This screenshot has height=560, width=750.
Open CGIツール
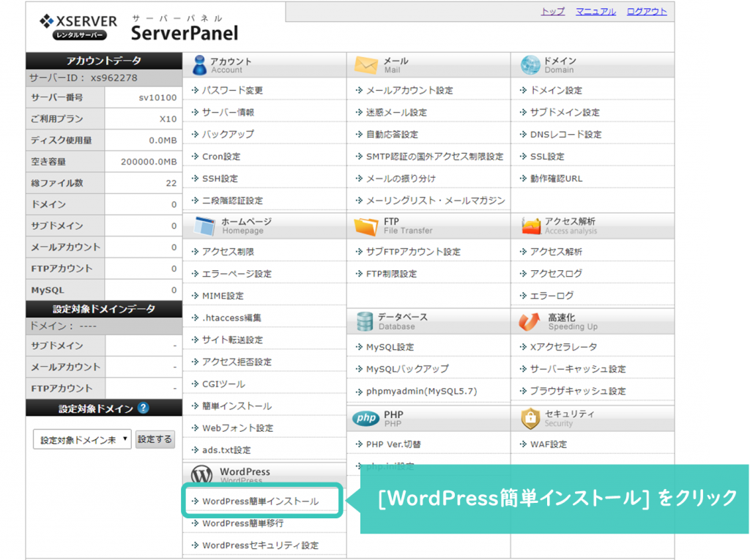223,384
